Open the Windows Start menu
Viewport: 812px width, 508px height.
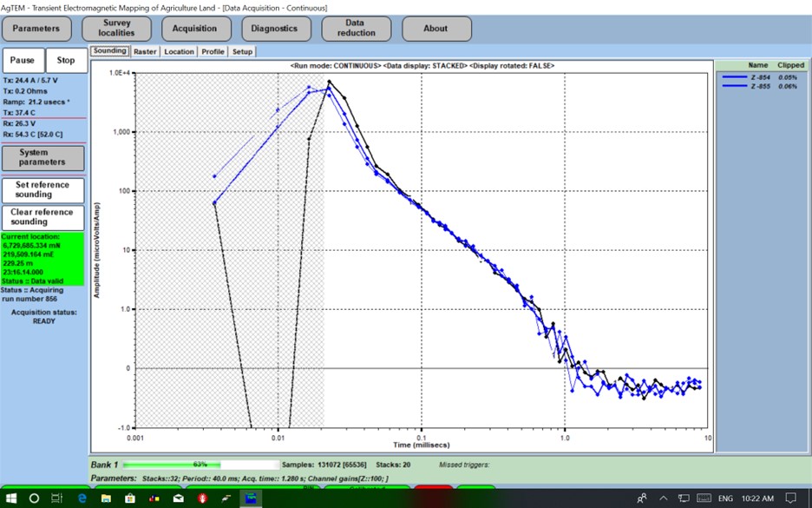tap(11, 498)
